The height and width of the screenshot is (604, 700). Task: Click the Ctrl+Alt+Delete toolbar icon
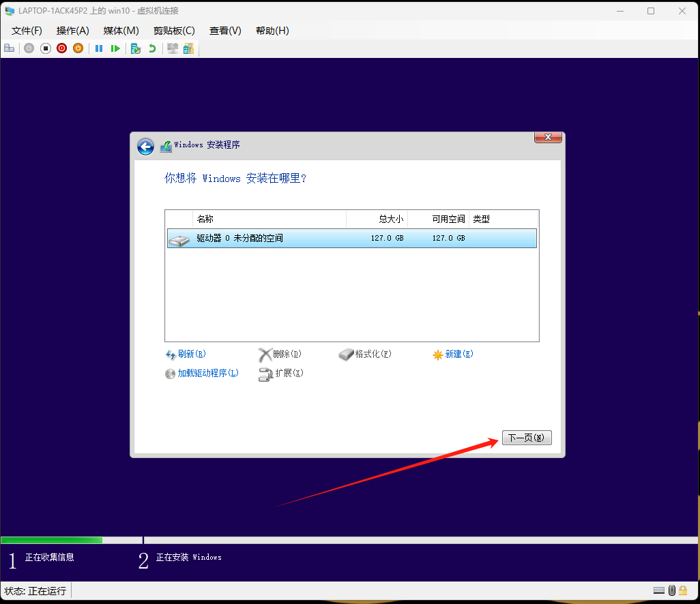click(x=10, y=48)
